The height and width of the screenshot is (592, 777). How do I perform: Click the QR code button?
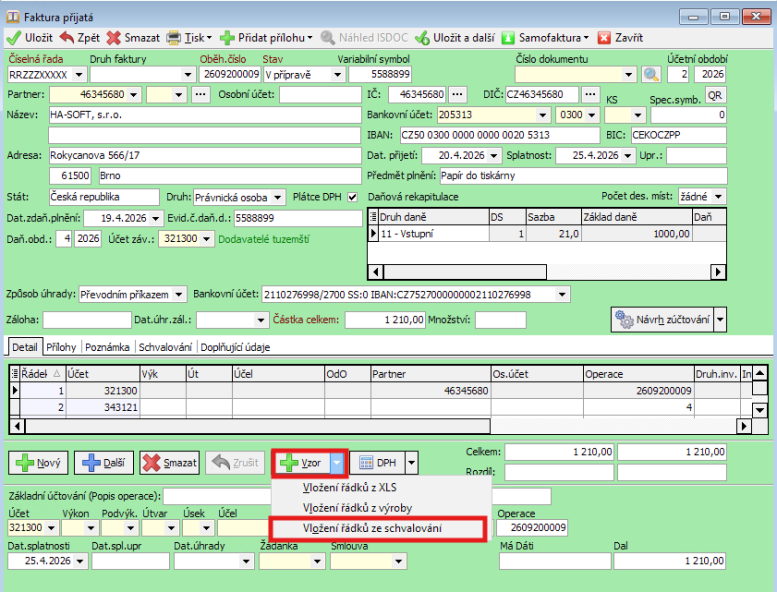716,95
